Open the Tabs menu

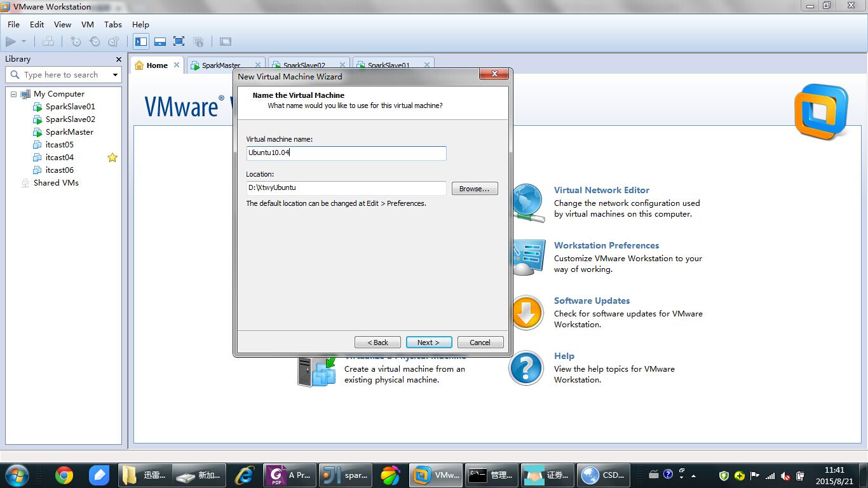(113, 24)
